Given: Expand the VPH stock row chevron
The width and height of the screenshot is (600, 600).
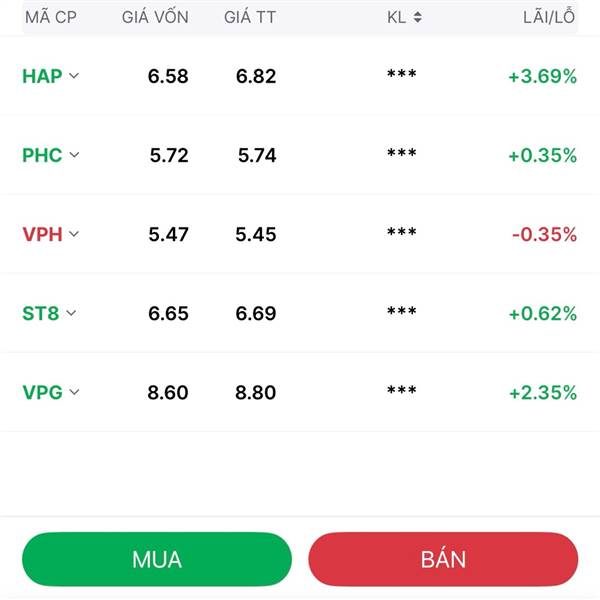Looking at the screenshot, I should (74, 233).
